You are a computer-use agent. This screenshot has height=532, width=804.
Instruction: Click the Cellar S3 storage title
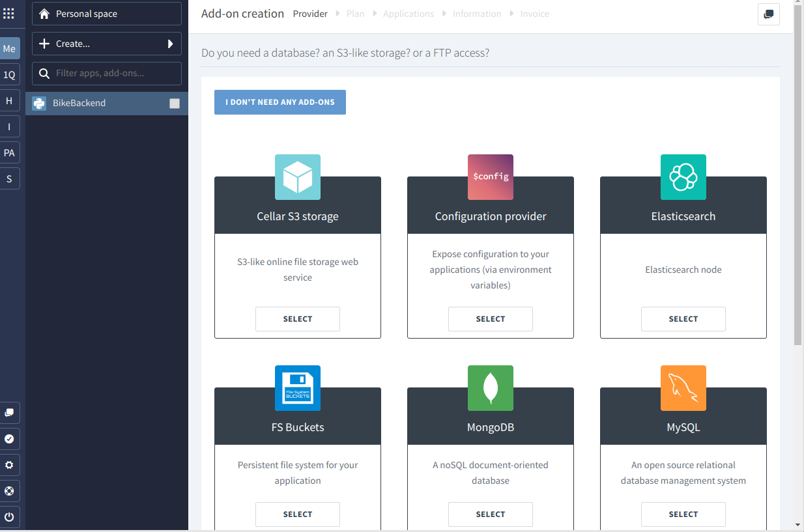(298, 216)
